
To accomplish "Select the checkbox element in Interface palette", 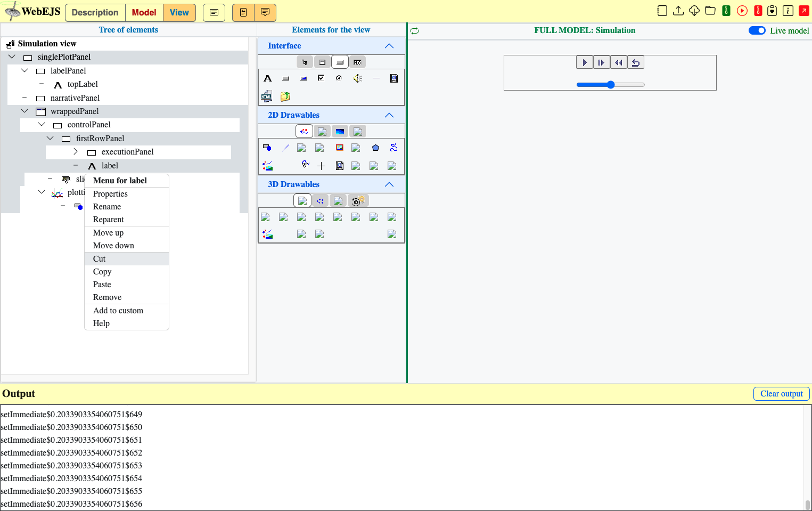I will click(321, 78).
